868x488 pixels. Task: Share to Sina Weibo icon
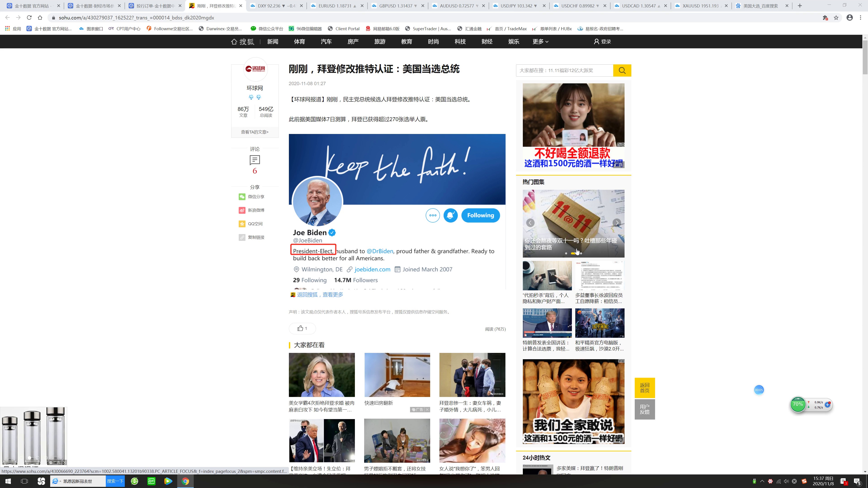[242, 210]
